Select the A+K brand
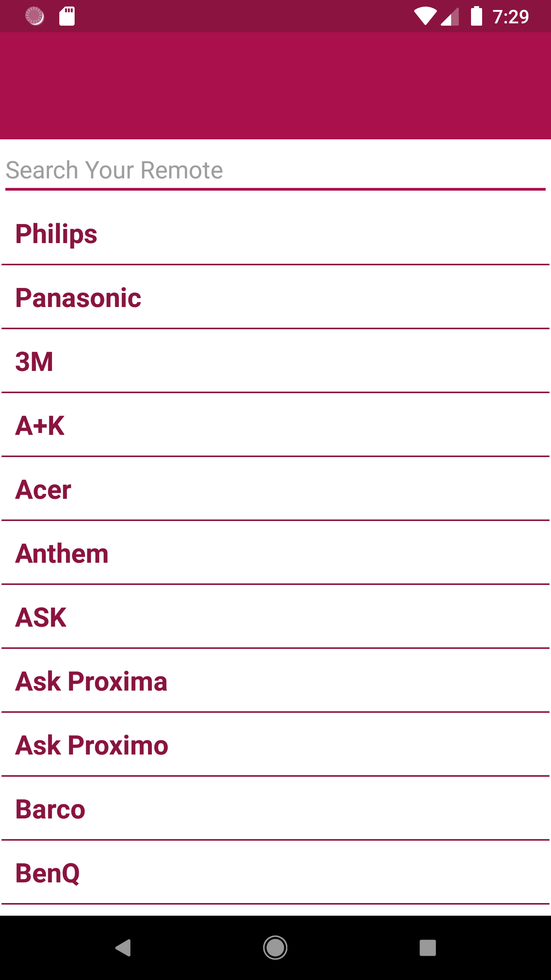The width and height of the screenshot is (551, 980). pyautogui.click(x=275, y=426)
